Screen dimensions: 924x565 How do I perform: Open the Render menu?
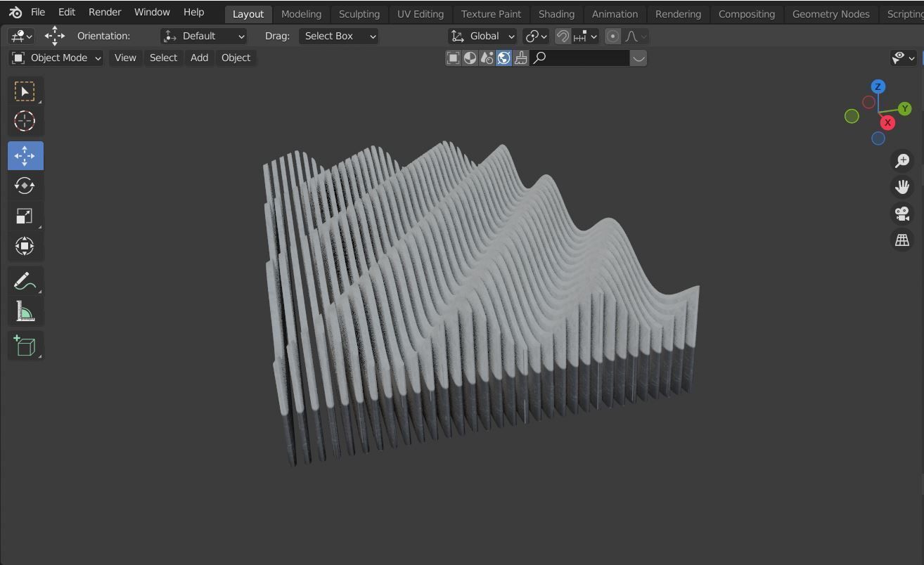tap(105, 12)
